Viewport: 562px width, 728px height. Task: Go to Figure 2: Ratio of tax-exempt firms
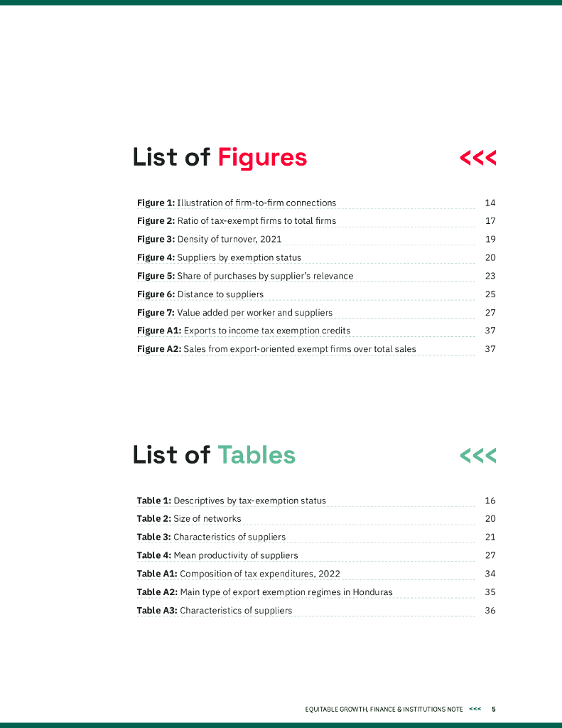[x=237, y=221]
